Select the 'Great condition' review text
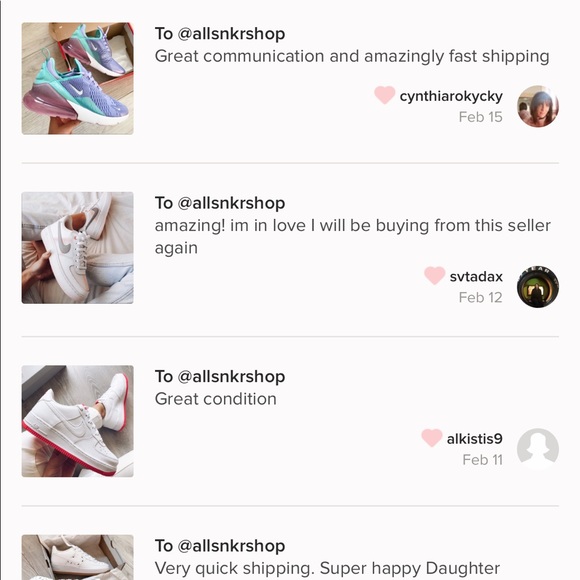The width and height of the screenshot is (580, 580). pos(216,399)
